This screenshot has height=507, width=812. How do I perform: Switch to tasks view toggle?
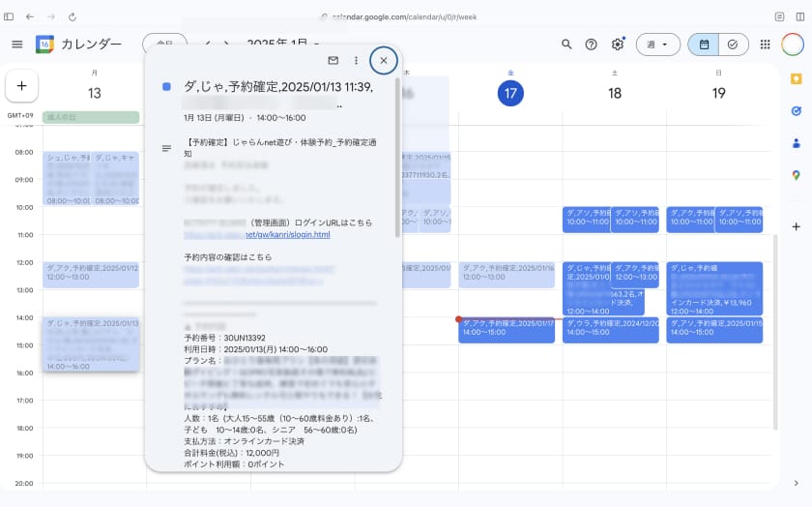732,45
